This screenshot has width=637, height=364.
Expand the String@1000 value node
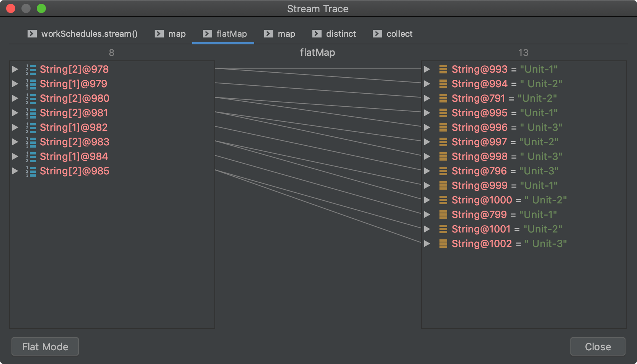tap(427, 200)
